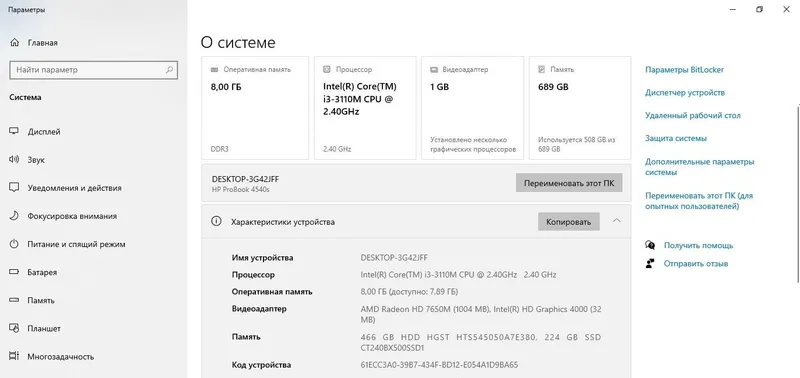Click the Память 689 GB card
800x378 pixels.
[580, 108]
